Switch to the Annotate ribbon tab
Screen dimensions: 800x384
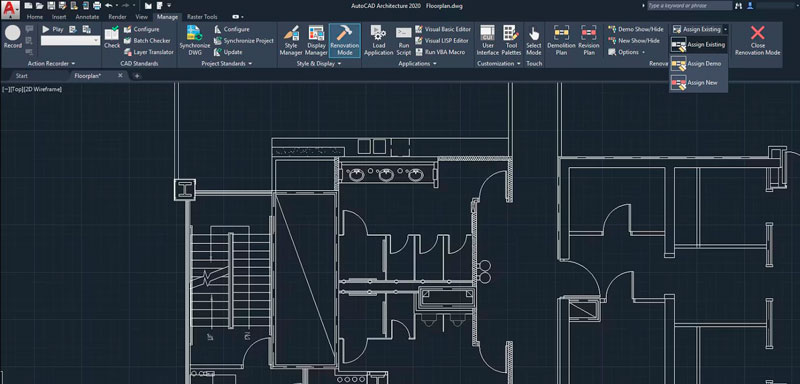click(87, 17)
